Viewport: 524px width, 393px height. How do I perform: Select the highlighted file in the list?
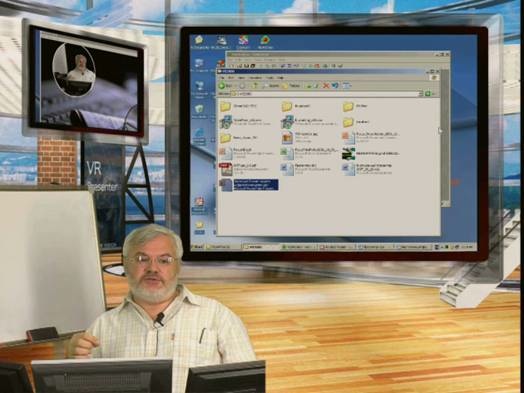click(x=249, y=184)
